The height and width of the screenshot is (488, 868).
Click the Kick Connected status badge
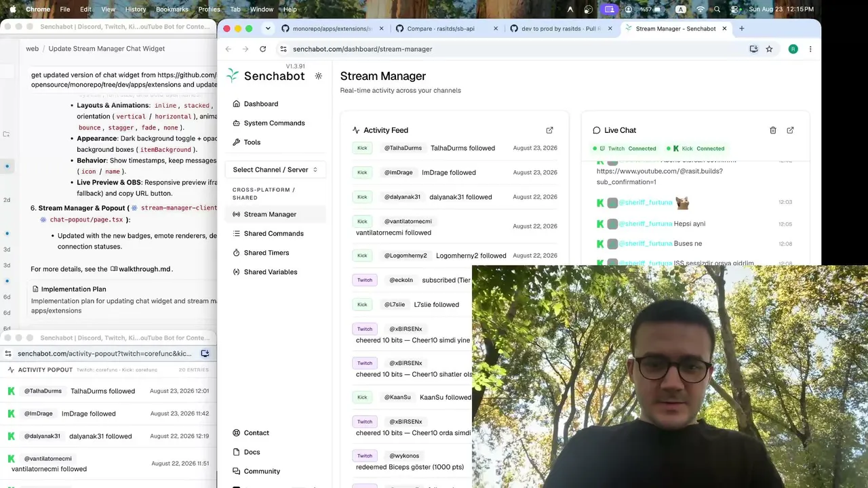tap(696, 148)
